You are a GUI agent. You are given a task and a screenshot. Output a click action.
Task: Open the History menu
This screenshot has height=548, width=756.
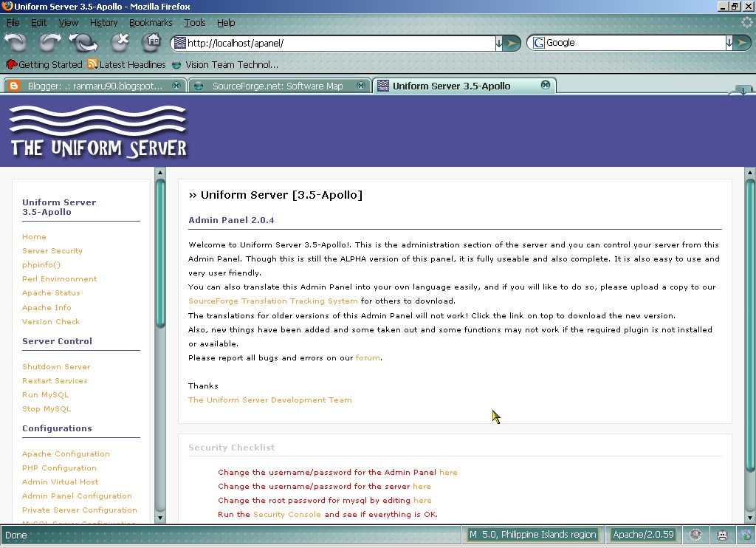pyautogui.click(x=103, y=23)
